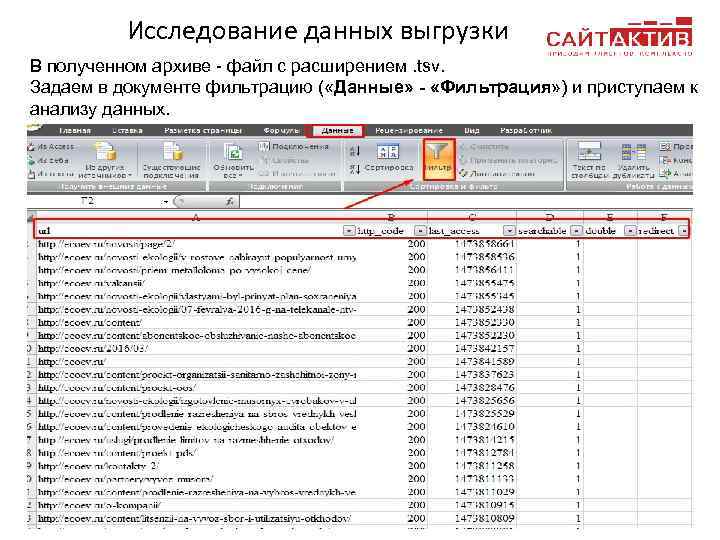Image resolution: width=720 pixels, height=540 pixels.
Task: Open the Name Box dropdown arrow
Action: 165,202
